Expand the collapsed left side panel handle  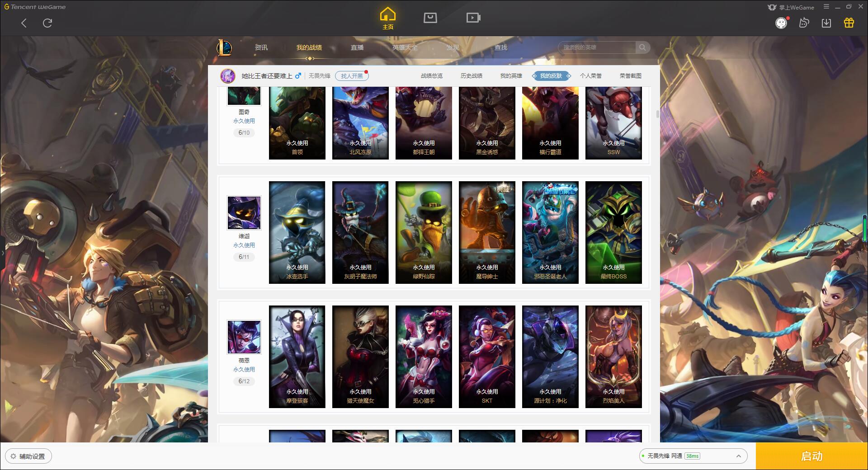coord(2,253)
